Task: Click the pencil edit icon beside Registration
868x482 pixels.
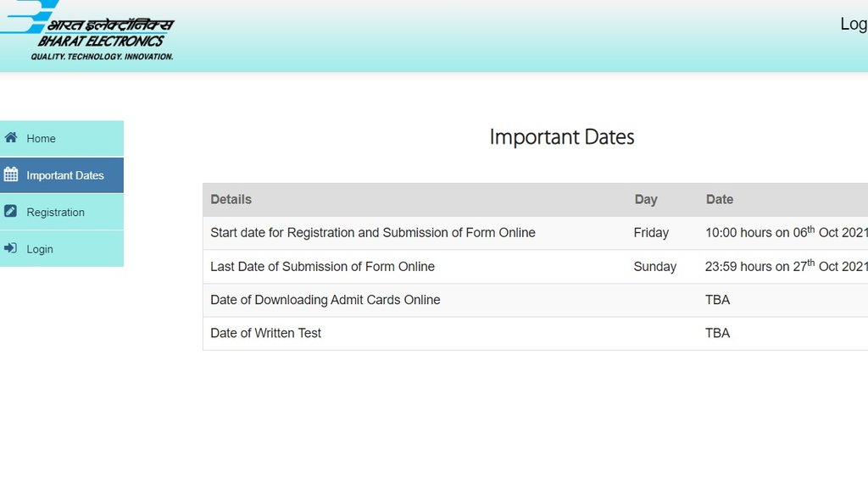Action: point(11,212)
